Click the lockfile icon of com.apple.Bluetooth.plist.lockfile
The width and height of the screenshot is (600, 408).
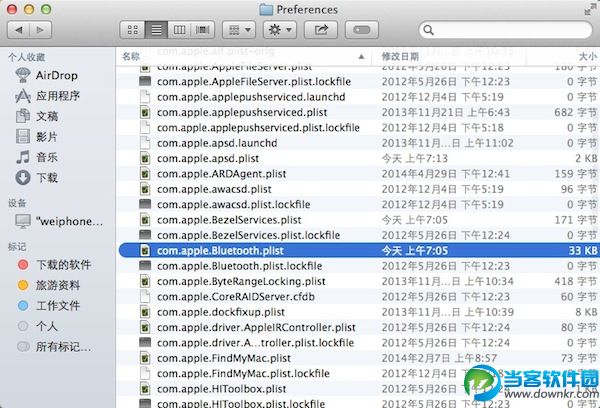[145, 265]
